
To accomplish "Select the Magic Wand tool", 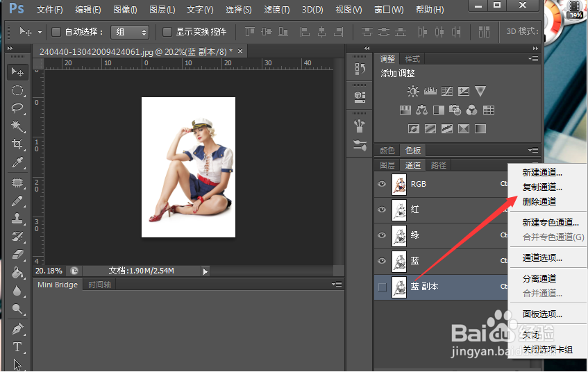I will click(x=17, y=126).
